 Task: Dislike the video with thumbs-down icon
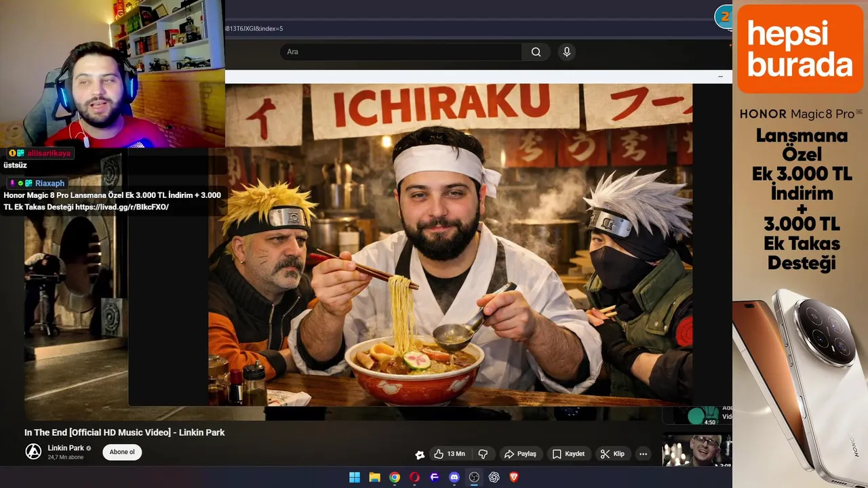[484, 453]
